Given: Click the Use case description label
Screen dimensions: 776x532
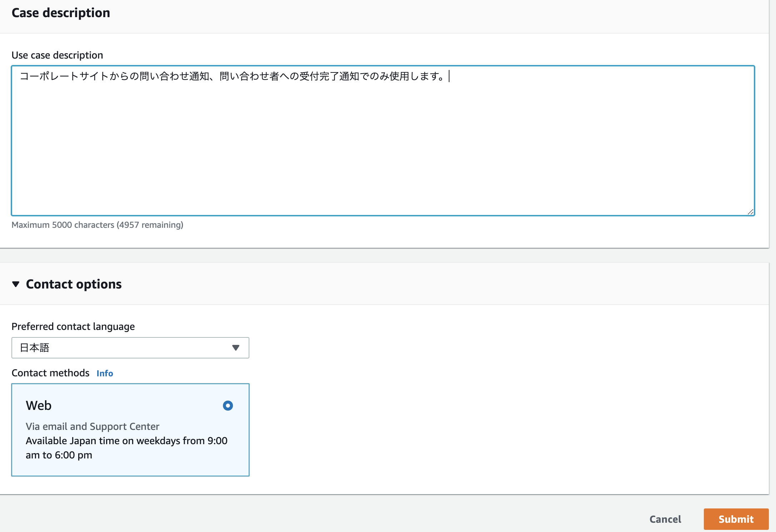Looking at the screenshot, I should point(57,55).
